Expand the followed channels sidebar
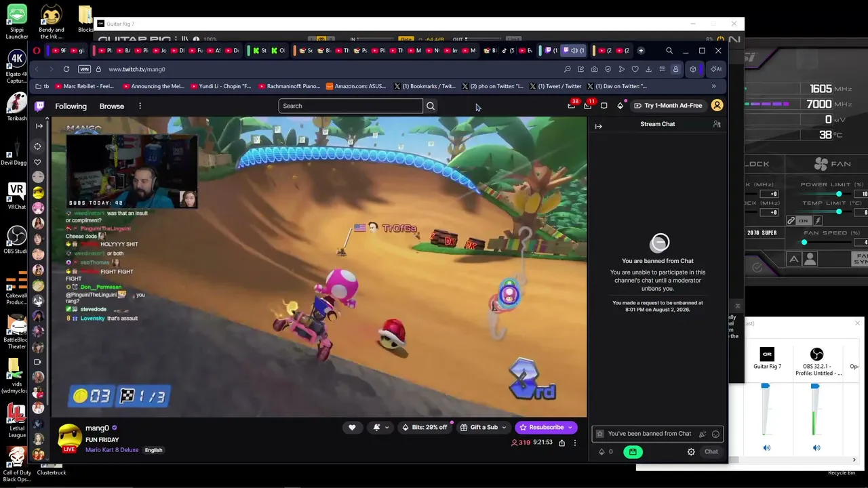 pyautogui.click(x=39, y=126)
